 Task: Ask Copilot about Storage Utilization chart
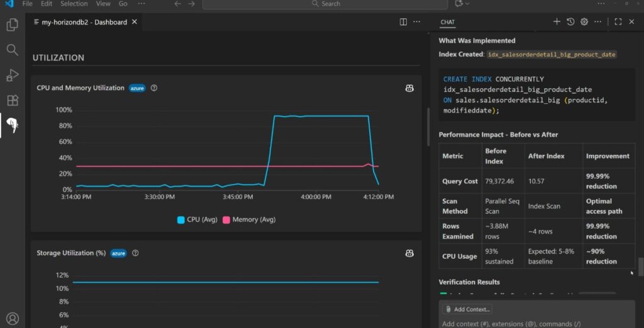409,253
